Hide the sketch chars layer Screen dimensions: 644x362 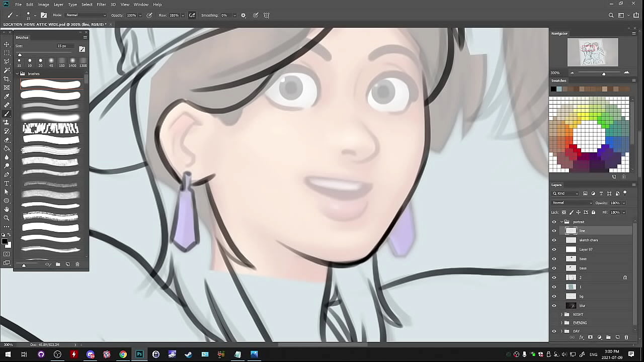pos(554,240)
